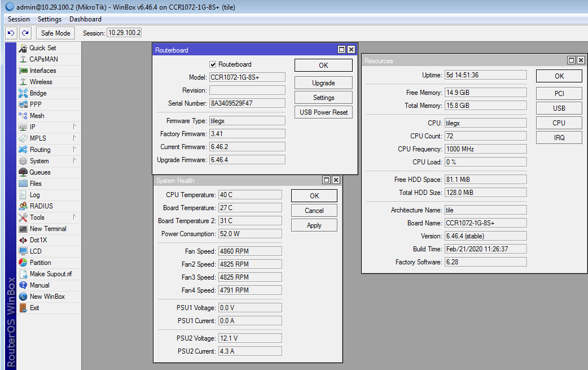Open the Dashboard menu
The image size is (588, 370).
[x=85, y=19]
